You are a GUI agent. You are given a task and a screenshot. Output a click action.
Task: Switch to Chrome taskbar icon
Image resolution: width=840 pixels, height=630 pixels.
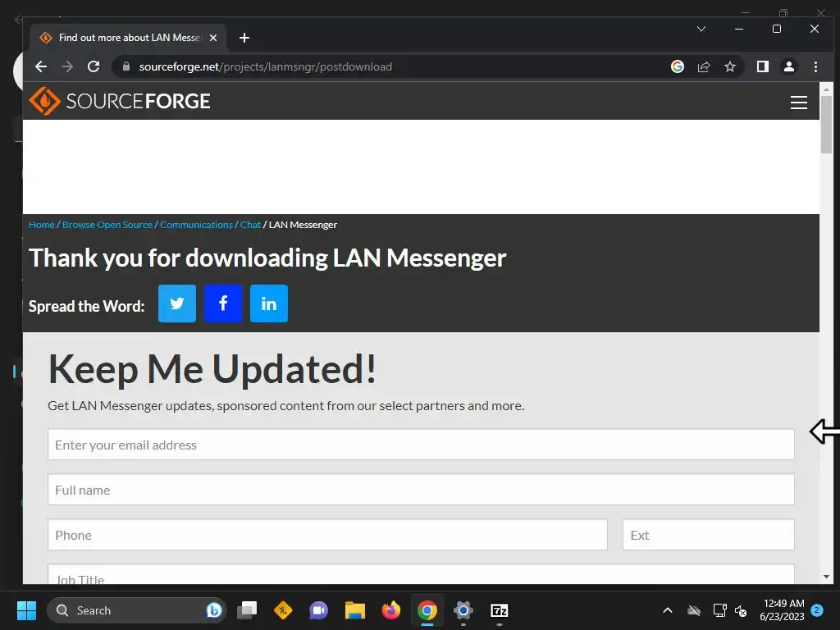(427, 610)
